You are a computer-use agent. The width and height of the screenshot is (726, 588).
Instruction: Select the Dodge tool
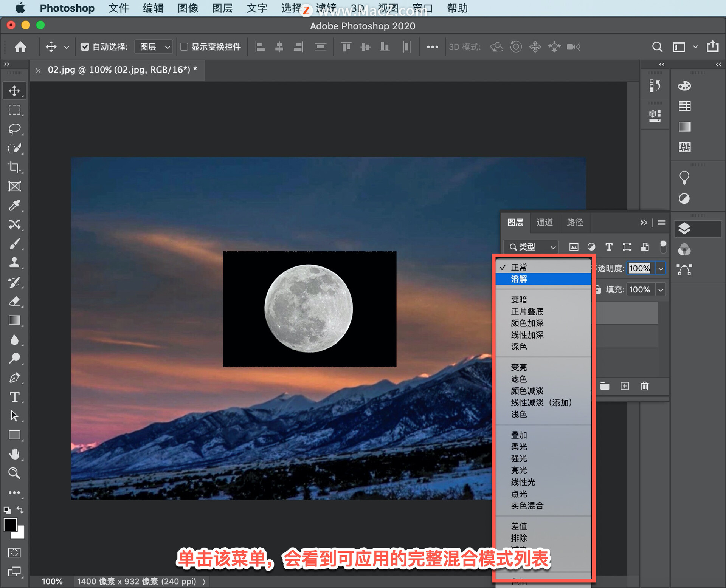click(14, 359)
